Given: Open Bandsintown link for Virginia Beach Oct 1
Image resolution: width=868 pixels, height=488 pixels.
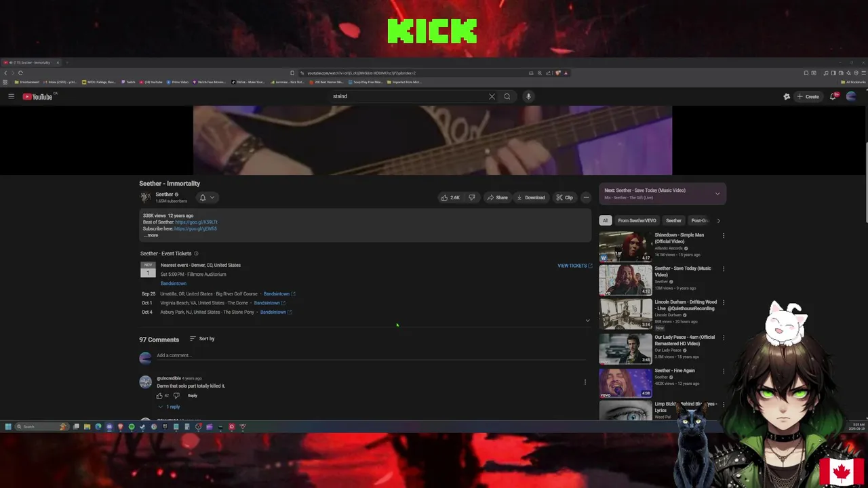Looking at the screenshot, I should [270, 303].
